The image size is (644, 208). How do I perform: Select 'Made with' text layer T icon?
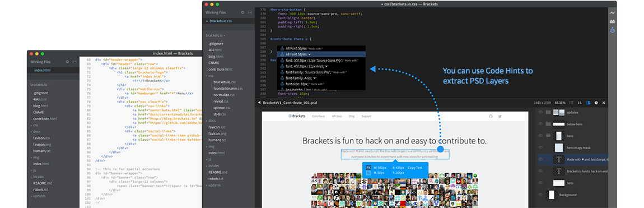558,159
